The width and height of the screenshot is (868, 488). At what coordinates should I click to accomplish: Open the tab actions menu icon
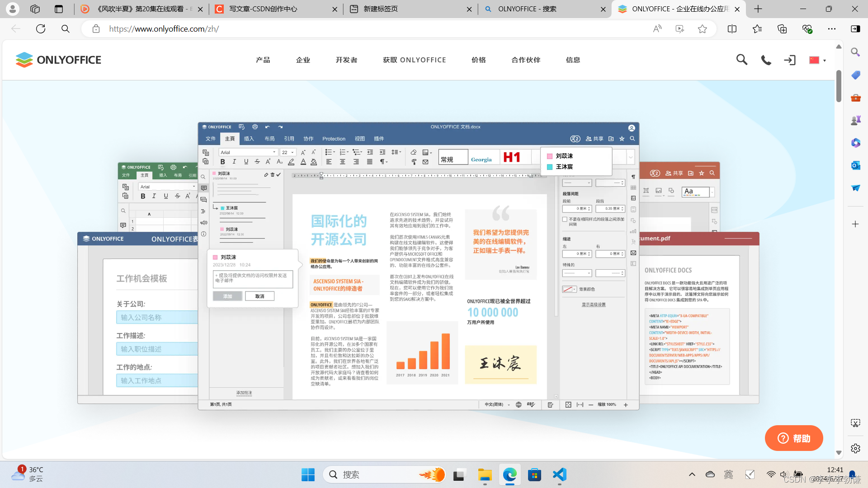pyautogui.click(x=59, y=9)
